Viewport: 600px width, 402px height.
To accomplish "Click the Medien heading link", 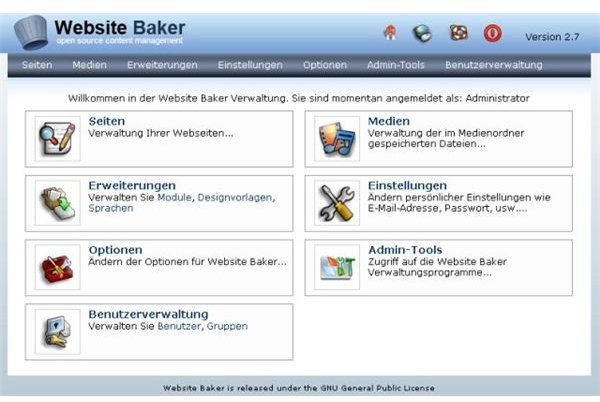I will 389,121.
